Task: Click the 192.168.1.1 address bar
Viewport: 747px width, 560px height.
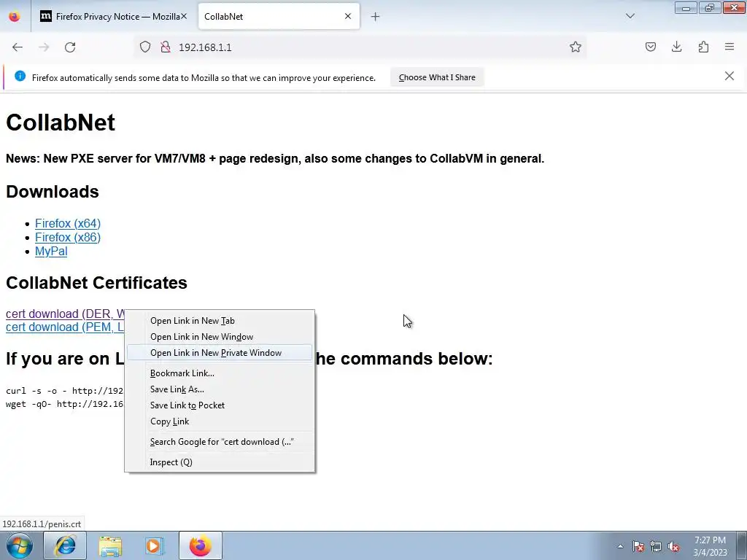Action: 362,47
